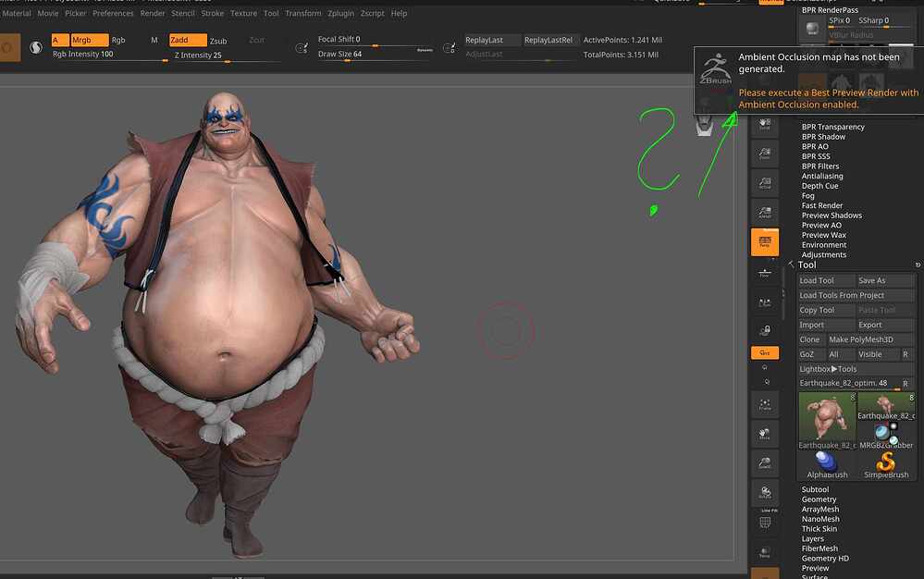Expand the Layers section
The height and width of the screenshot is (579, 924).
pyautogui.click(x=813, y=539)
